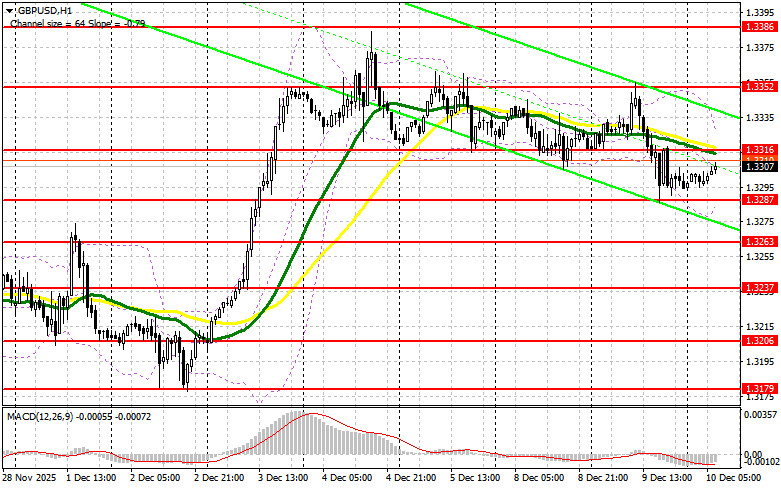Select the 1.3263 level label
The width and height of the screenshot is (781, 489).
point(759,242)
